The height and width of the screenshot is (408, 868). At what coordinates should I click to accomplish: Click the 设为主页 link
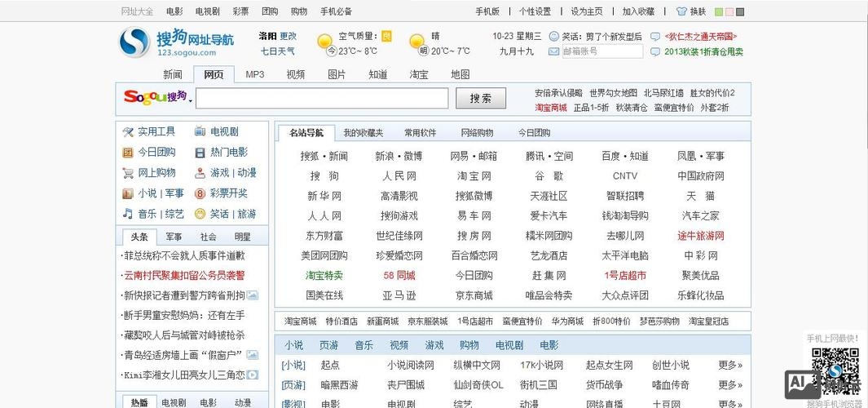click(x=587, y=11)
